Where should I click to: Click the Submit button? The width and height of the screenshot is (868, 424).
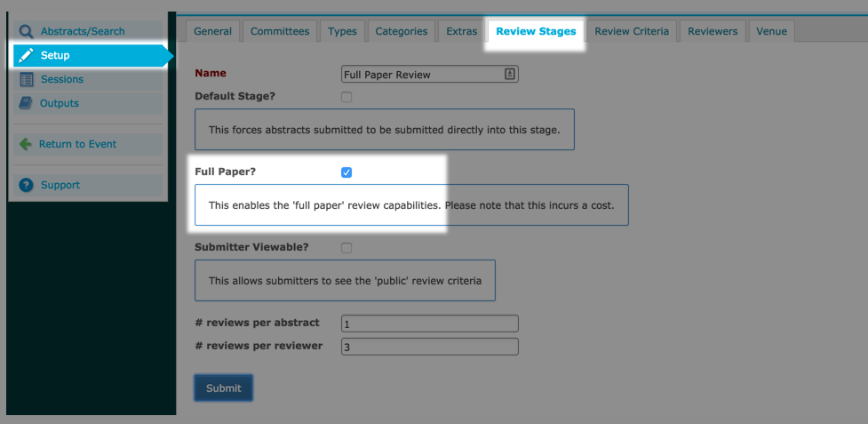pos(224,388)
